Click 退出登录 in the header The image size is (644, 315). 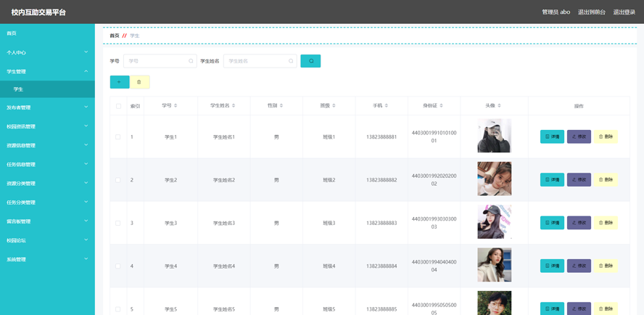click(624, 12)
